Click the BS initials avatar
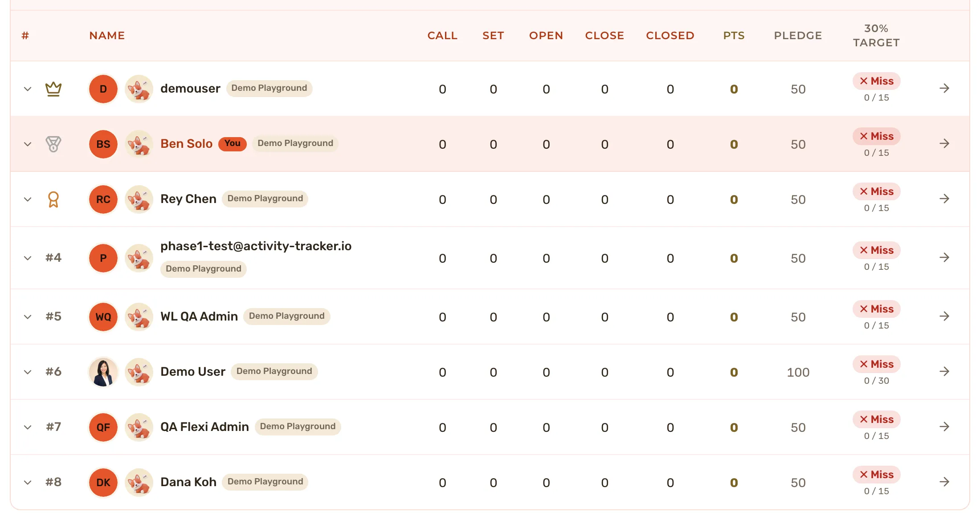Screen dimensions: 980x520 click(x=103, y=144)
